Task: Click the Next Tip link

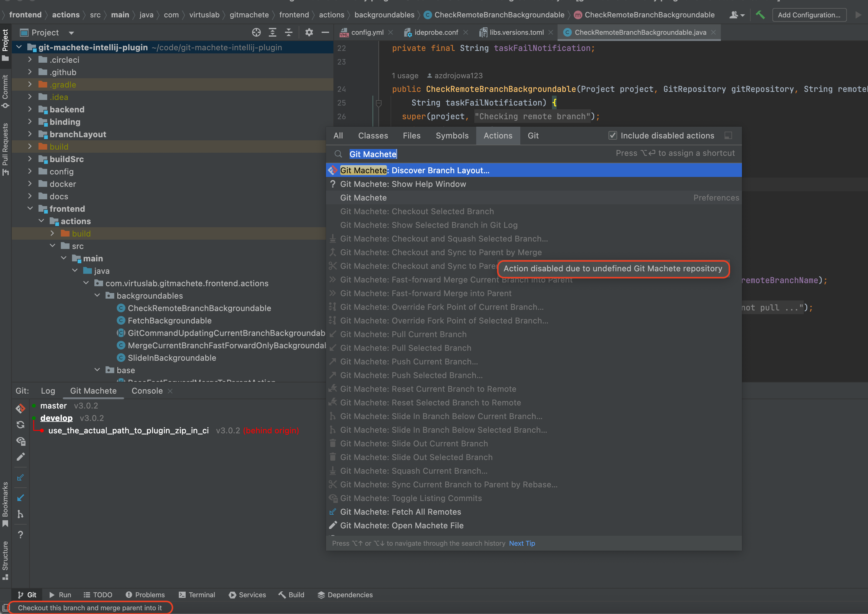Action: tap(522, 543)
